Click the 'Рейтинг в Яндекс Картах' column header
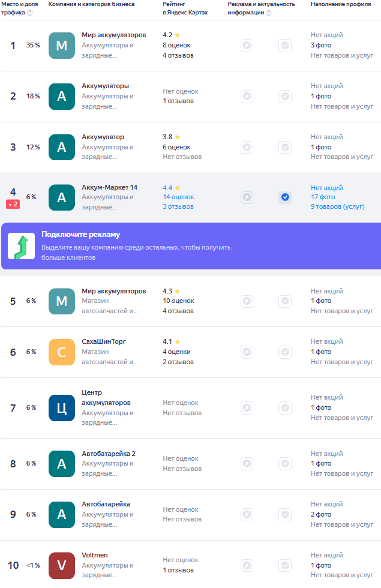Screen dimensions: 381x588 (x=185, y=8)
